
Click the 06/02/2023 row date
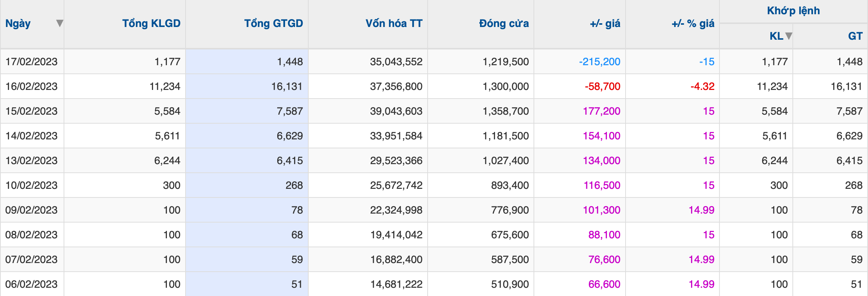(x=31, y=284)
